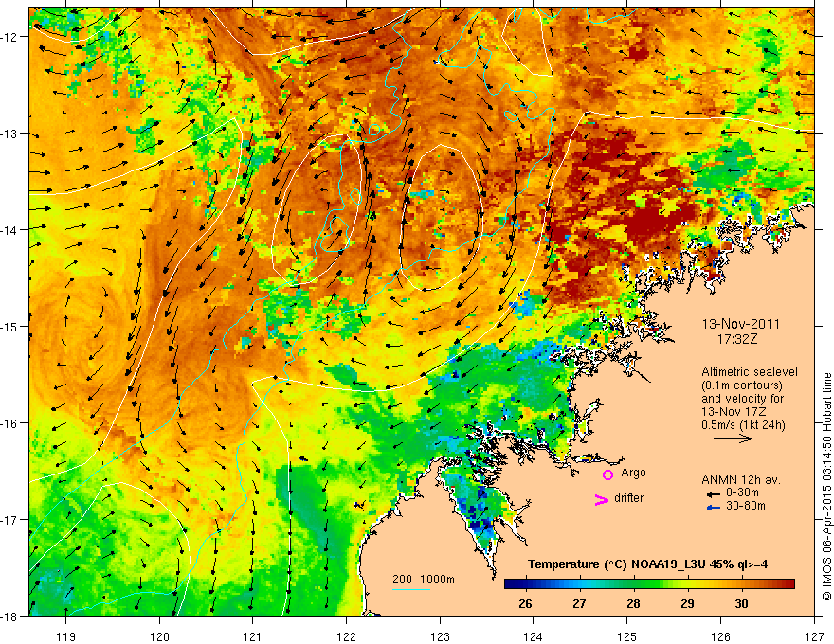This screenshot has height=644, width=834.
Task: Click the magenta Argo circle symbol
Action: [x=607, y=474]
